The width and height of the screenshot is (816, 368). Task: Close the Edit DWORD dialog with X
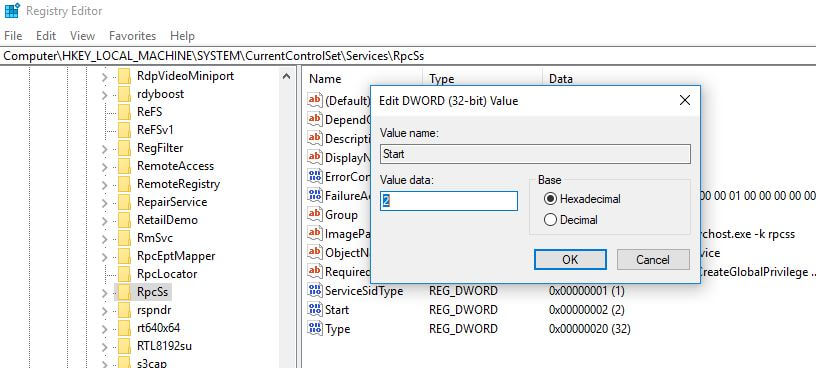685,100
